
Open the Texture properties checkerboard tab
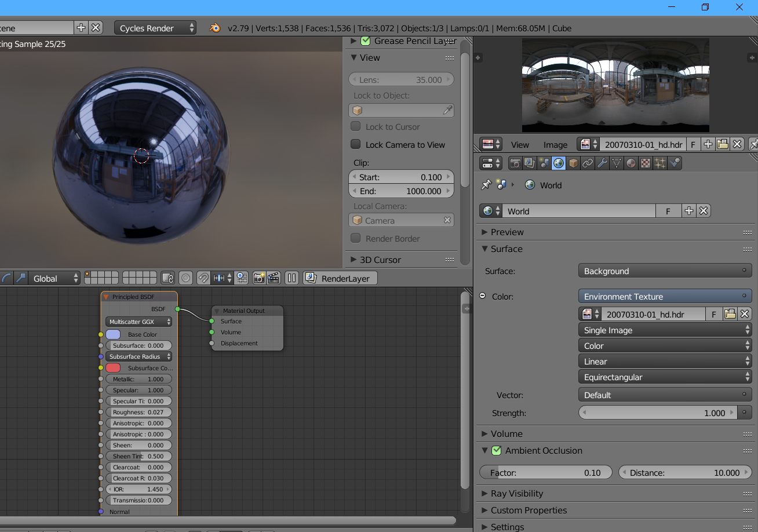click(646, 163)
